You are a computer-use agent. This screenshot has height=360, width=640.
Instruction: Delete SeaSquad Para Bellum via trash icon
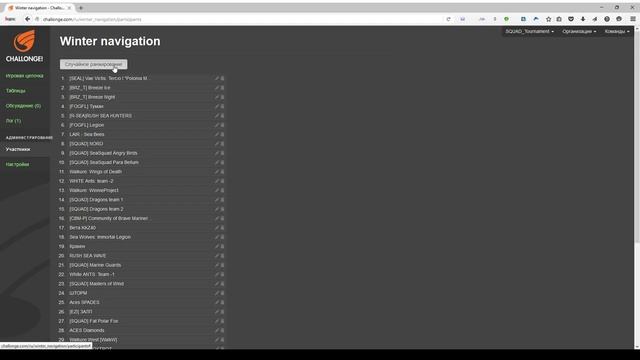click(222, 162)
